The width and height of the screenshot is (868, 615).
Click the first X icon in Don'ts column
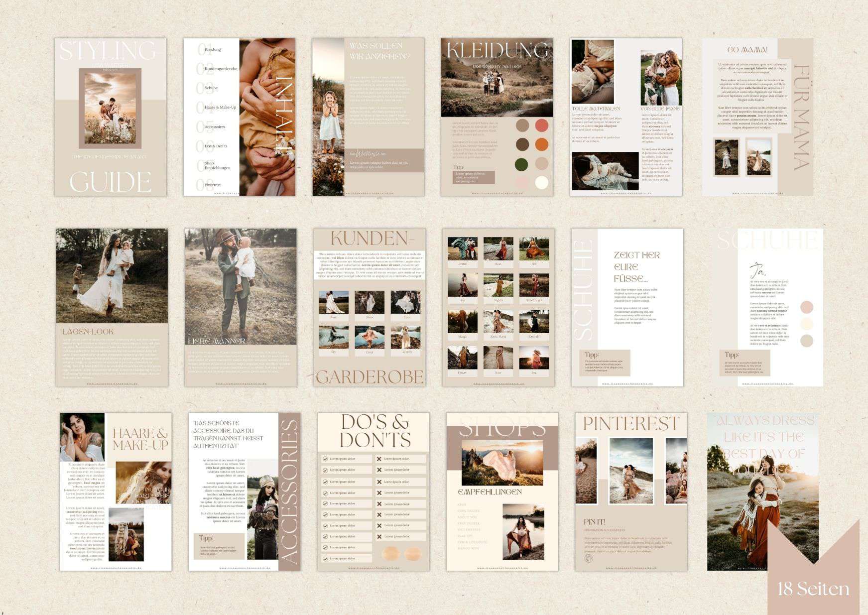tap(379, 459)
